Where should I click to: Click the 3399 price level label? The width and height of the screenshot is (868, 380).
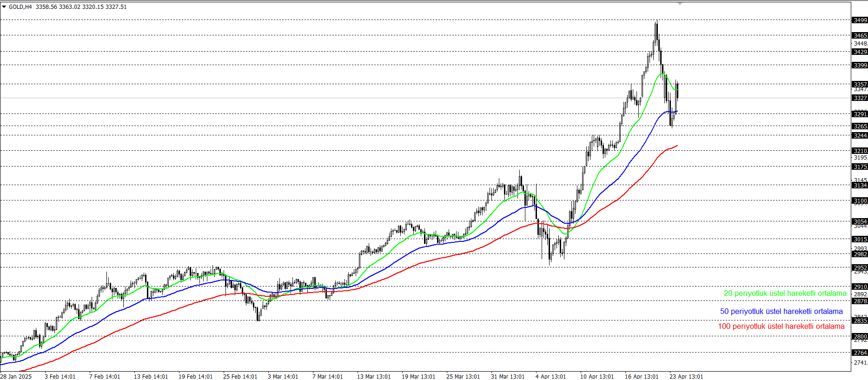pos(860,65)
